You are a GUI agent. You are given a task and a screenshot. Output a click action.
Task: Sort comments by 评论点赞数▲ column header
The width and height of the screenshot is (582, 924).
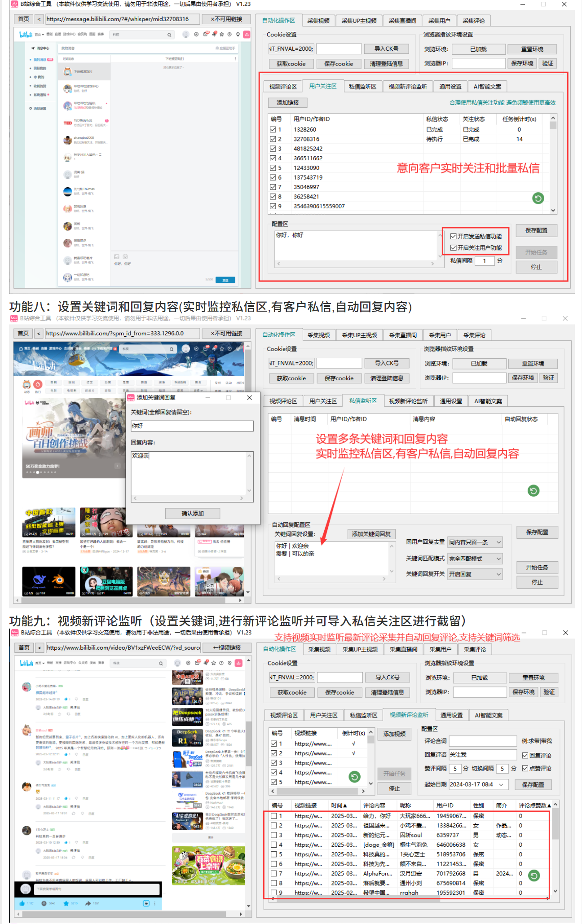coord(534,805)
